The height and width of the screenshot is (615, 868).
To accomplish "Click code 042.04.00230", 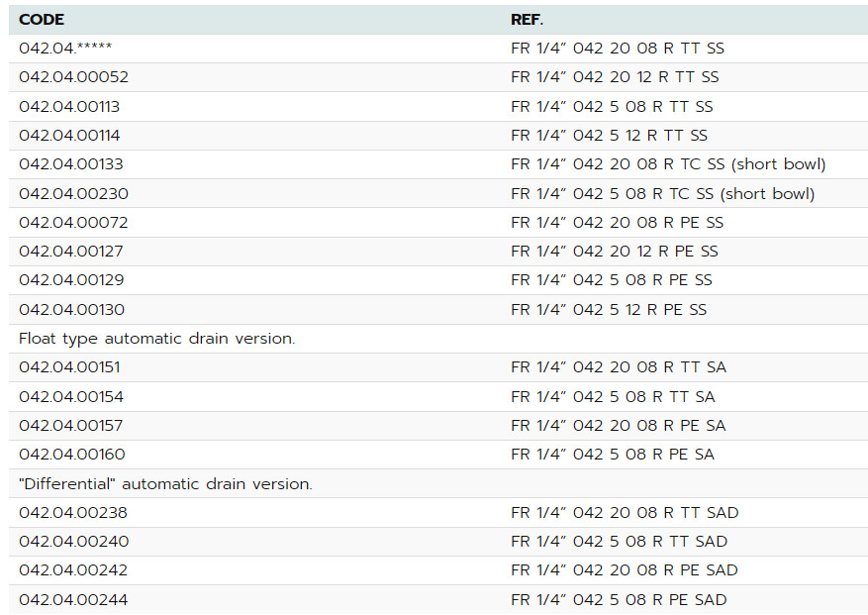I will point(73,193).
